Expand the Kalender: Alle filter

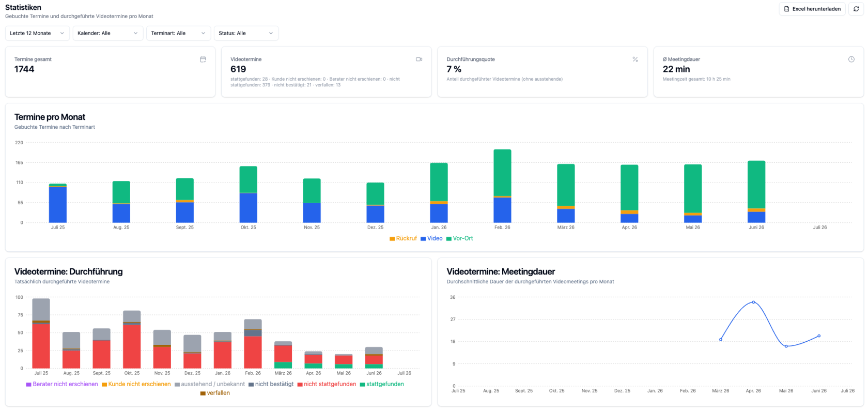click(107, 33)
